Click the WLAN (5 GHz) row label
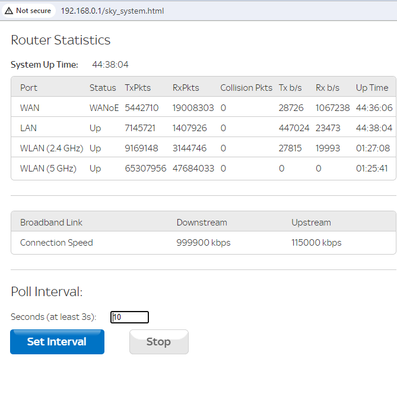 point(48,168)
